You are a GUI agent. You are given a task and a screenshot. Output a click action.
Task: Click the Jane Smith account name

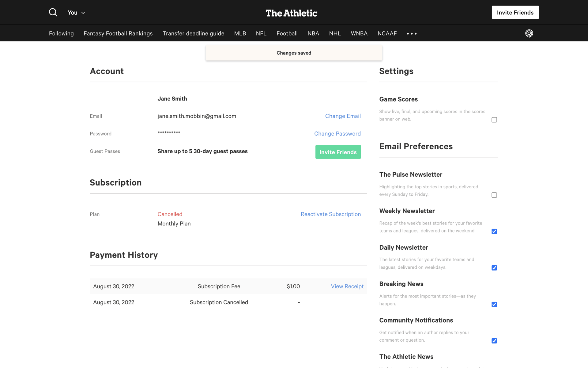click(172, 98)
